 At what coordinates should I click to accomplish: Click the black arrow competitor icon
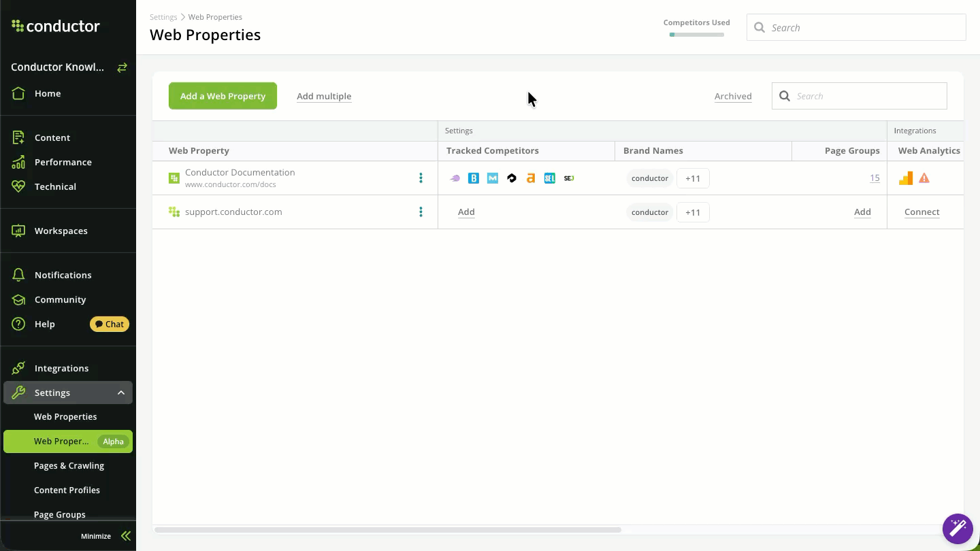coord(512,178)
